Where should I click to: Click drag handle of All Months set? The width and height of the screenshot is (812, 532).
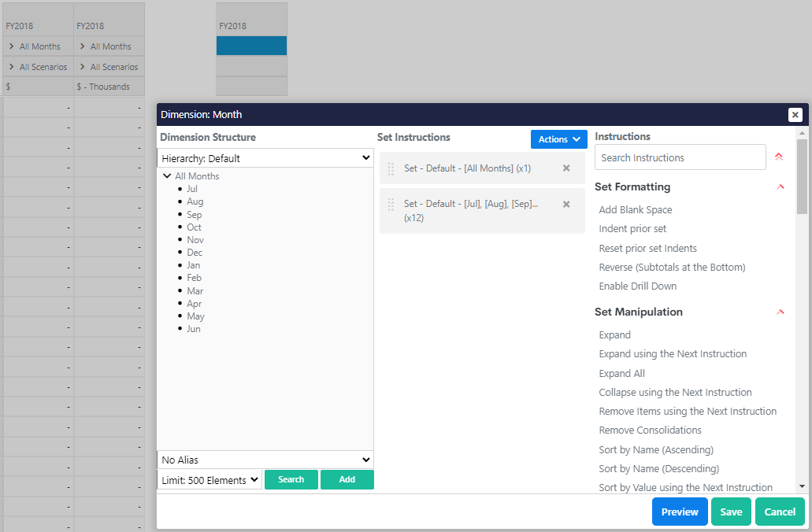point(391,168)
